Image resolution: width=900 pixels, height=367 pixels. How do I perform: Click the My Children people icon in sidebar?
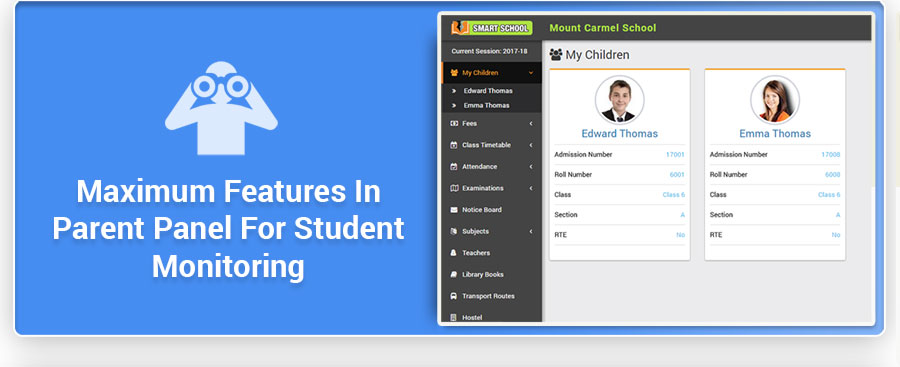click(x=454, y=73)
